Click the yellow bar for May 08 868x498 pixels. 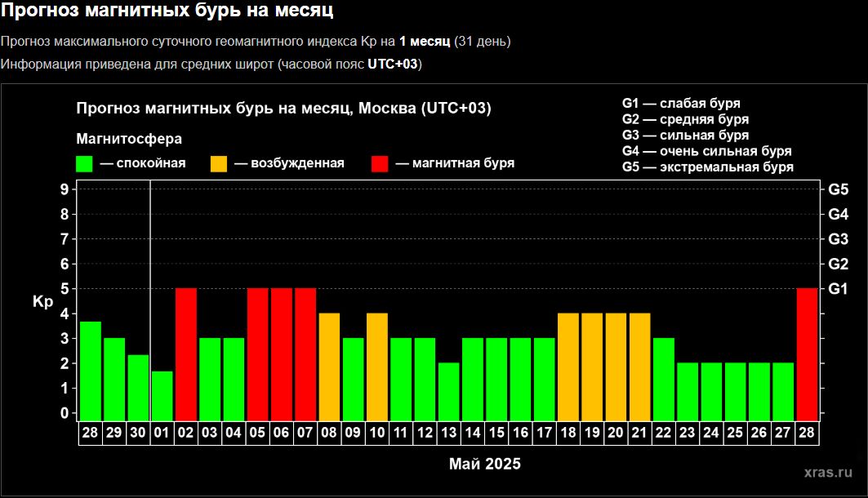click(329, 366)
